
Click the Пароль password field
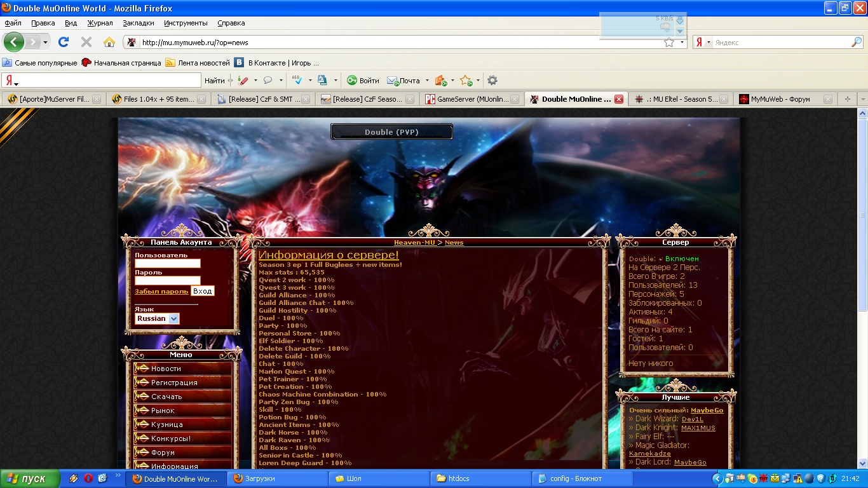click(168, 280)
